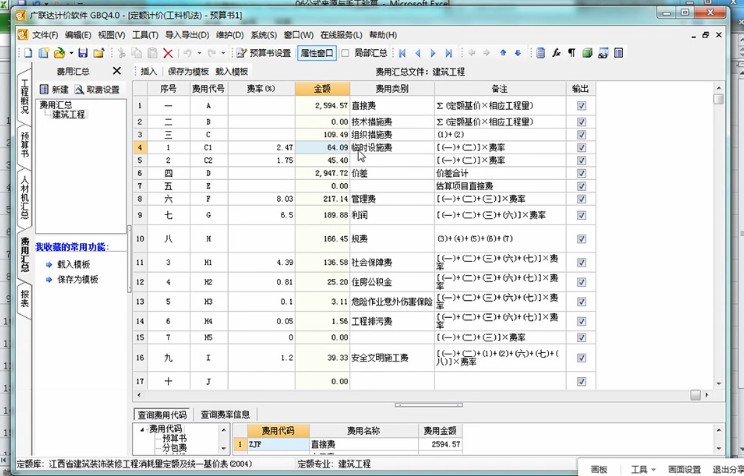Screen dimensions: 744x476
Task: Go to next record arrow icon
Action: [433, 53]
